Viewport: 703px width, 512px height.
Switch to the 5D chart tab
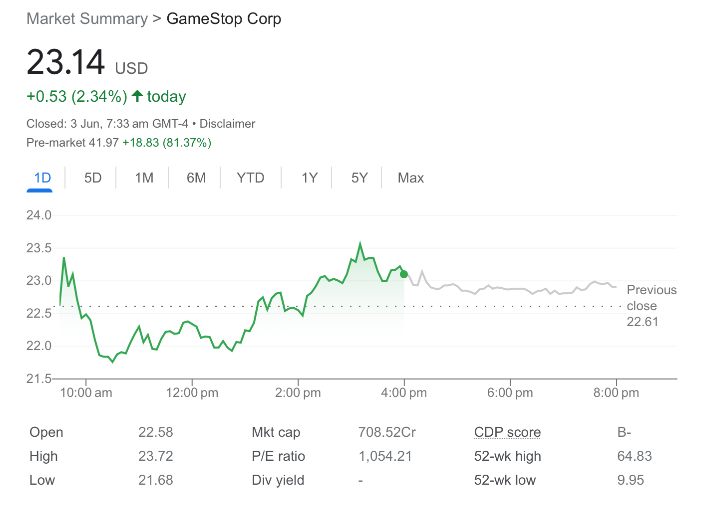tap(93, 178)
